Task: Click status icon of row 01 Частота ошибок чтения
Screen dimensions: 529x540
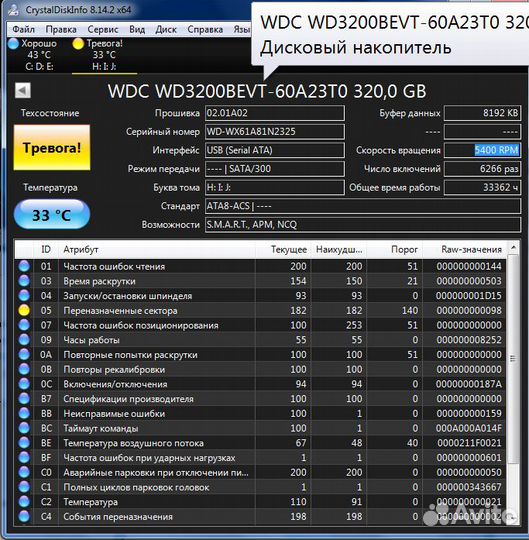Action: pos(24,266)
